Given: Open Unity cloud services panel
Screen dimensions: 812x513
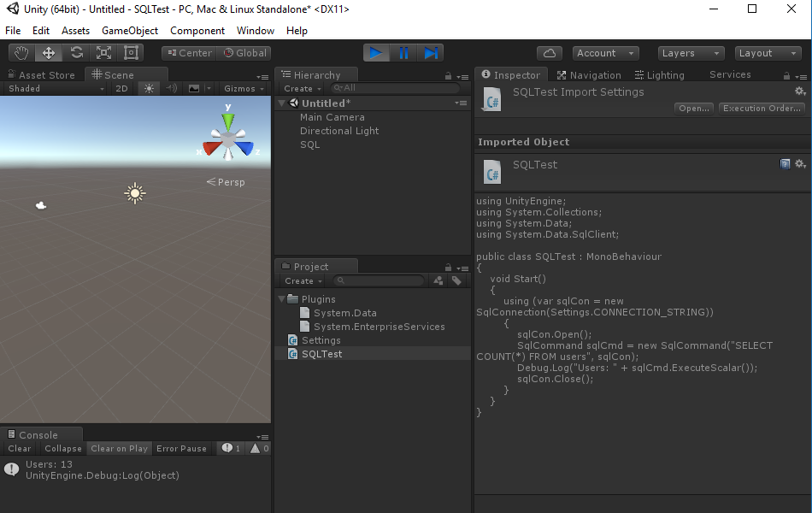Looking at the screenshot, I should click(550, 52).
